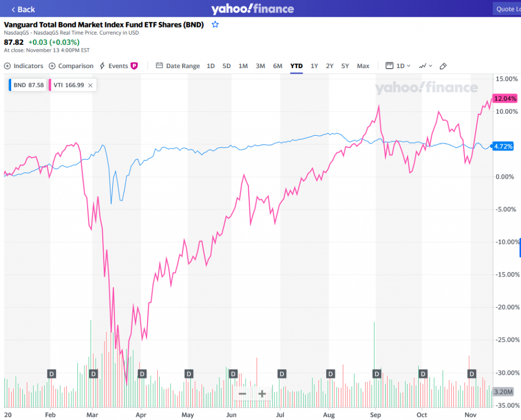Select the 3M range tab
This screenshot has height=420, width=521.
[260, 66]
